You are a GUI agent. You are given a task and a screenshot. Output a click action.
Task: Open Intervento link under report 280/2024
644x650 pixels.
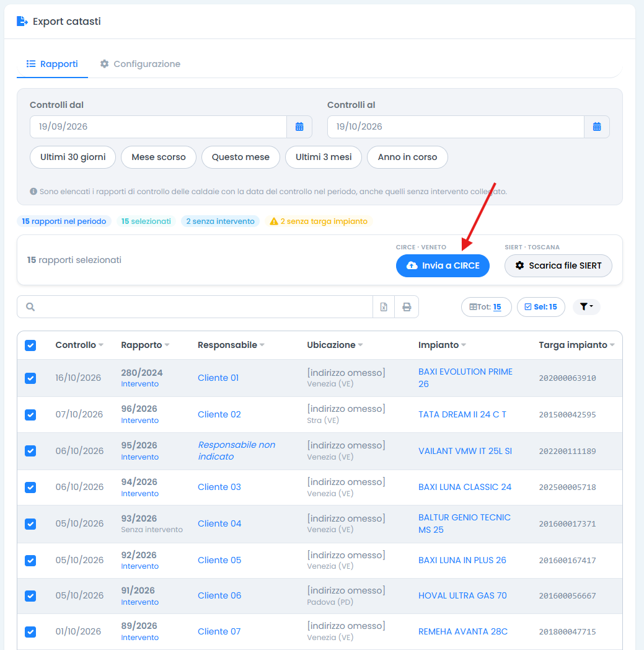pos(139,384)
